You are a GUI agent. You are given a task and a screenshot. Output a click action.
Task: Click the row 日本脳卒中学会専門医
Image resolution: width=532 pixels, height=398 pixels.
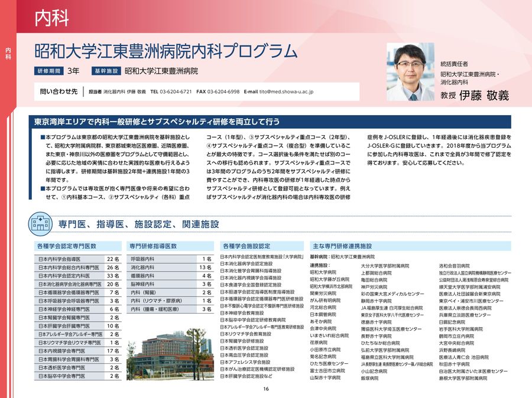tap(77, 376)
